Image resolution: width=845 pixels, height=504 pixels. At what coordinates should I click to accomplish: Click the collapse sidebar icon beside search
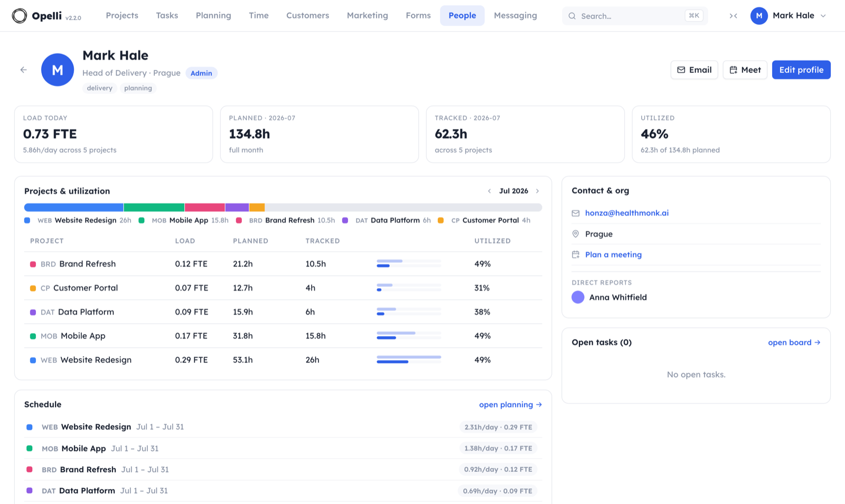[x=734, y=16]
